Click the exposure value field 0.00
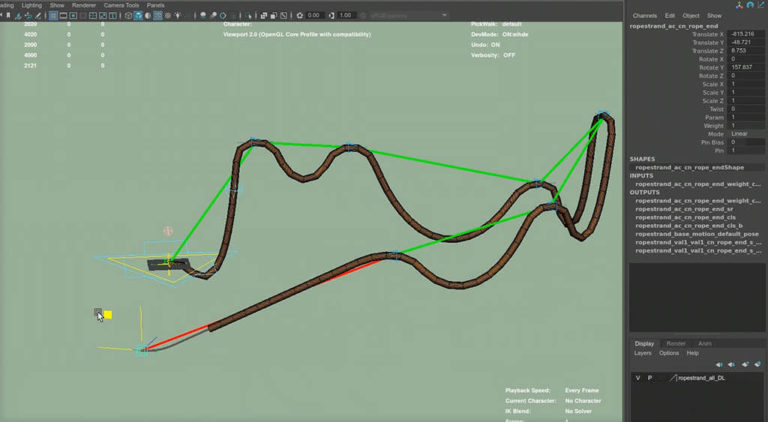This screenshot has height=422, width=768. tap(313, 16)
